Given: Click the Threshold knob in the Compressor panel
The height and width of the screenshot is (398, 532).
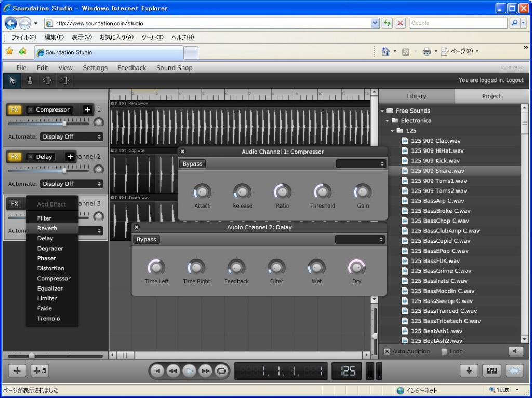Looking at the screenshot, I should coord(322,192).
